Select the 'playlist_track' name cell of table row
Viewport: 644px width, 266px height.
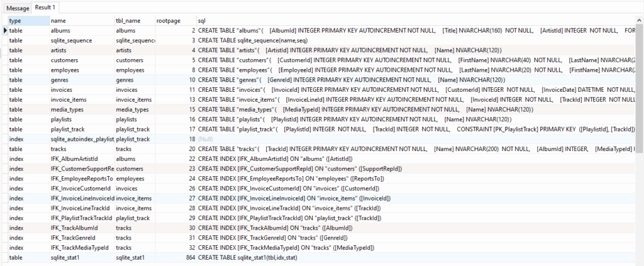(82, 129)
